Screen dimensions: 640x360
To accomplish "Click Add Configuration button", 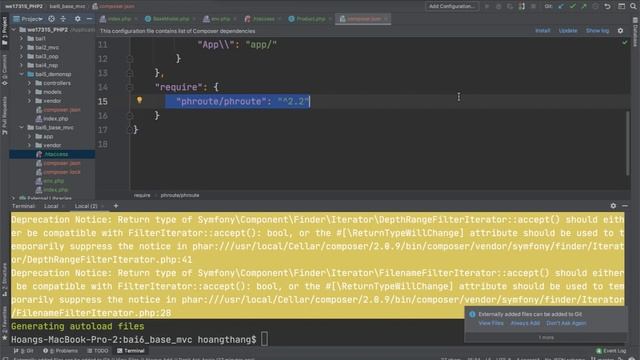I will (451, 6).
